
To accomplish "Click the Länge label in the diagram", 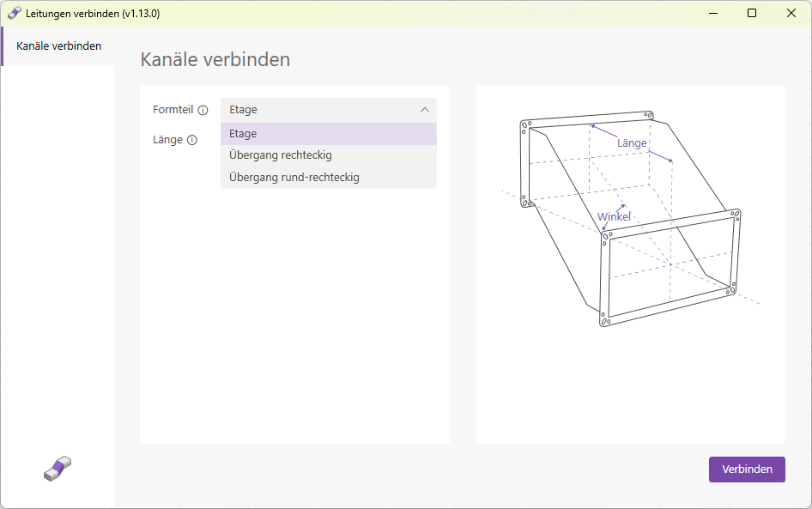I will [632, 142].
